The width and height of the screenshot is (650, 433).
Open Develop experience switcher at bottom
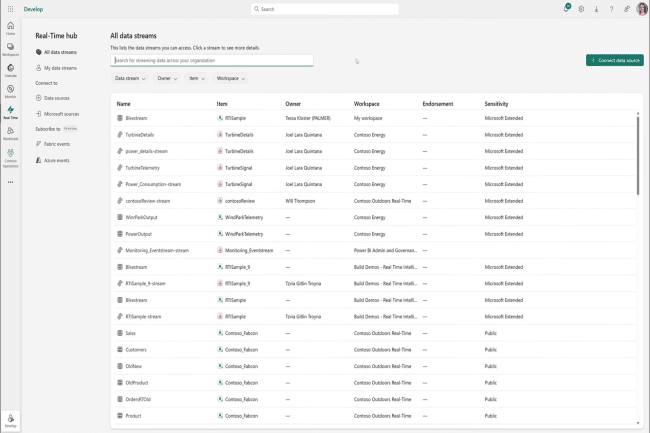(x=10, y=421)
